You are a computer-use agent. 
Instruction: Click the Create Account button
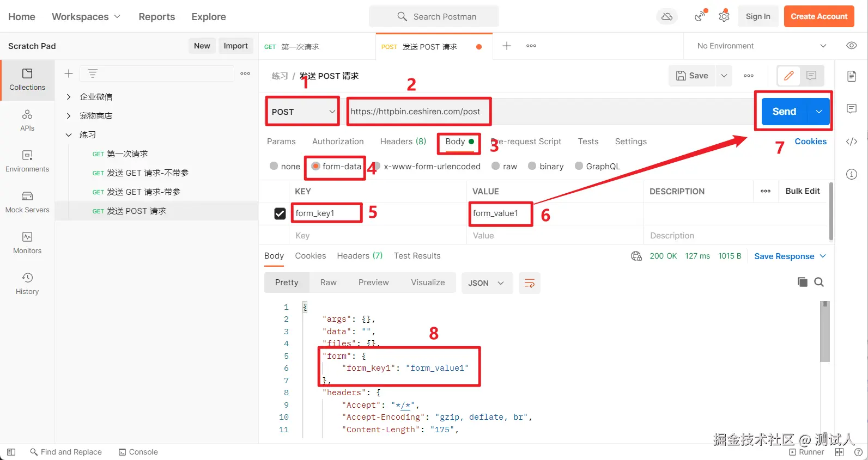click(x=819, y=16)
